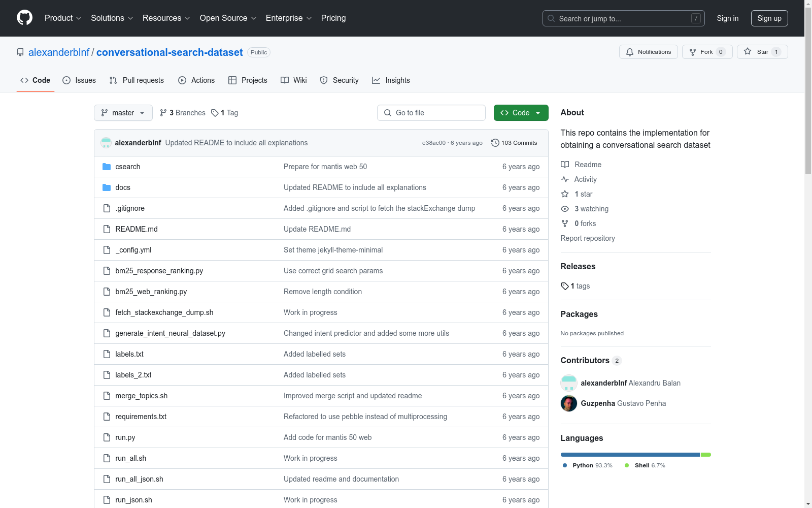
Task: Click the Readme book icon
Action: tap(565, 165)
